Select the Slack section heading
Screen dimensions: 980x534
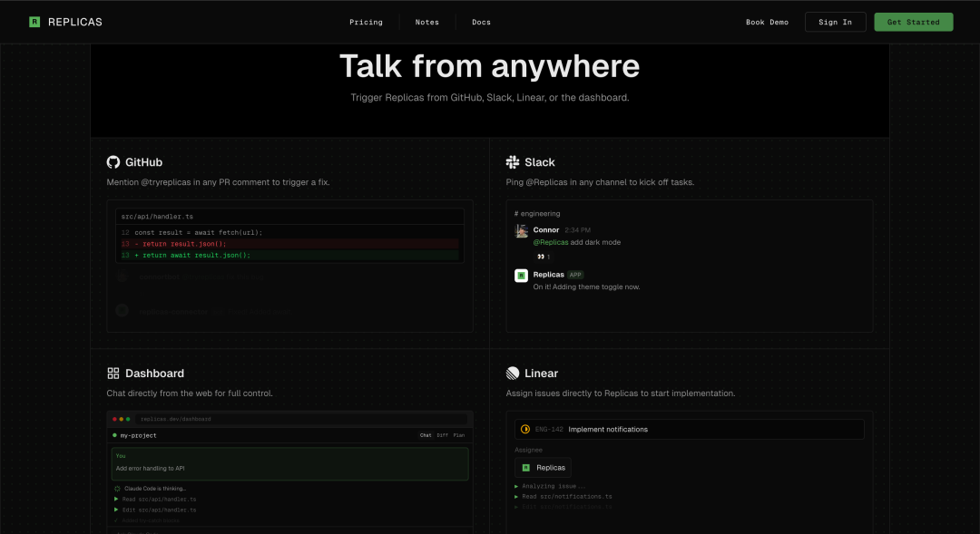pos(539,162)
